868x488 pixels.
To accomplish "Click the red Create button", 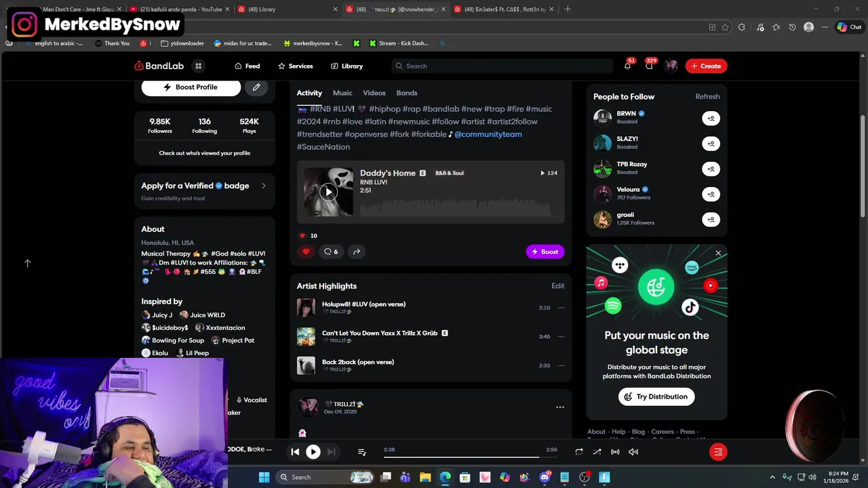I will (706, 66).
